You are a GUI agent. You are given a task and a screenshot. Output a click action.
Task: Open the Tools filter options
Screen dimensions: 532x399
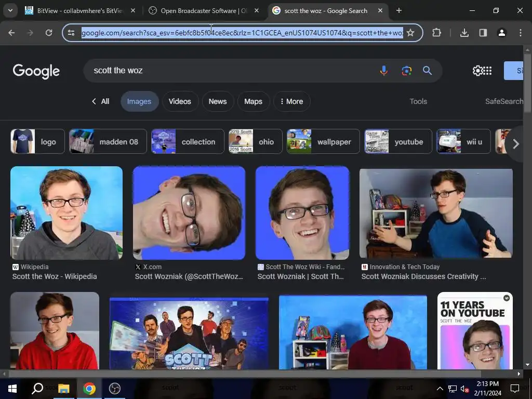[x=418, y=101]
